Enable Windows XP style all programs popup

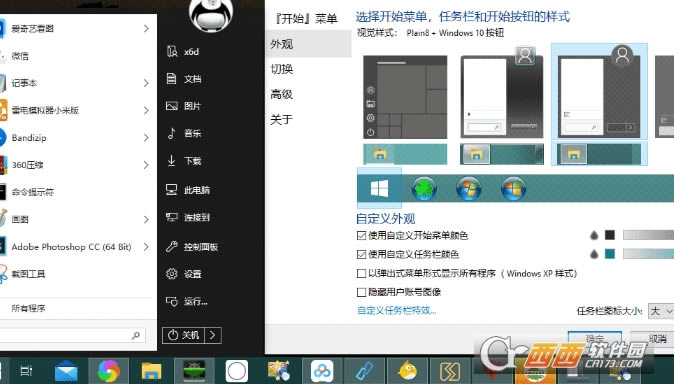tap(362, 273)
